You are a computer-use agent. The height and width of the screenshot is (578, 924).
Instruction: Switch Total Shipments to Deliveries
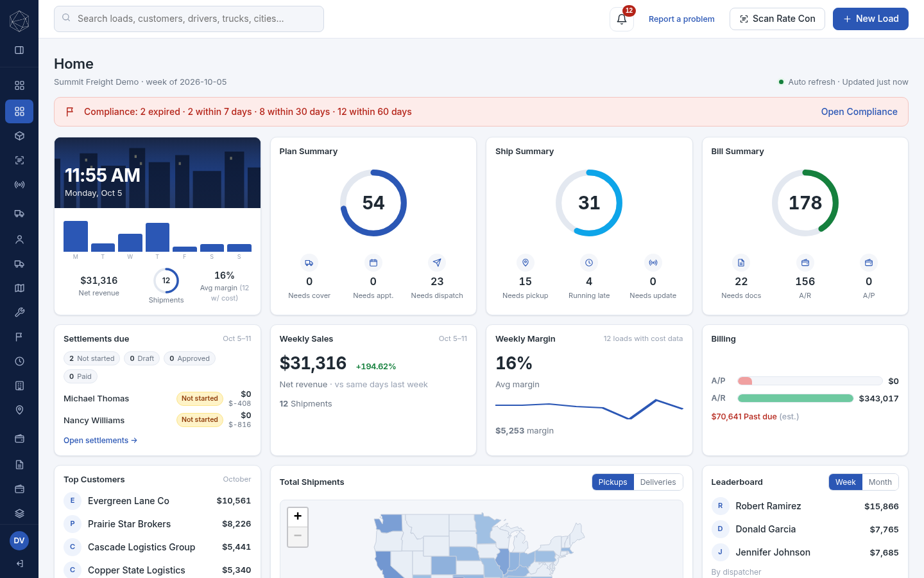point(658,482)
